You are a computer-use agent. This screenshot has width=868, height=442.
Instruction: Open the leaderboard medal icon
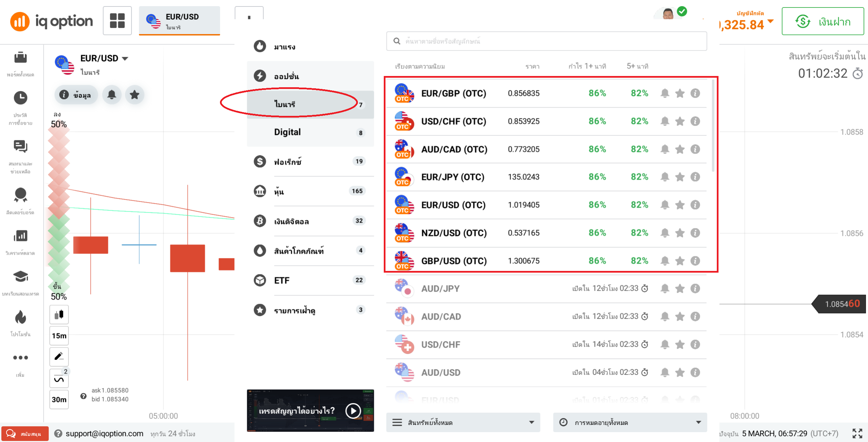click(20, 195)
